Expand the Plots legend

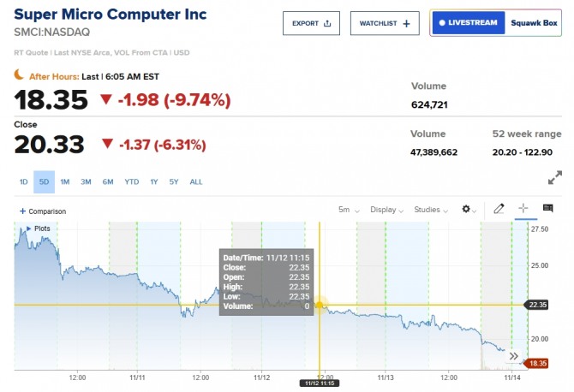click(x=38, y=229)
